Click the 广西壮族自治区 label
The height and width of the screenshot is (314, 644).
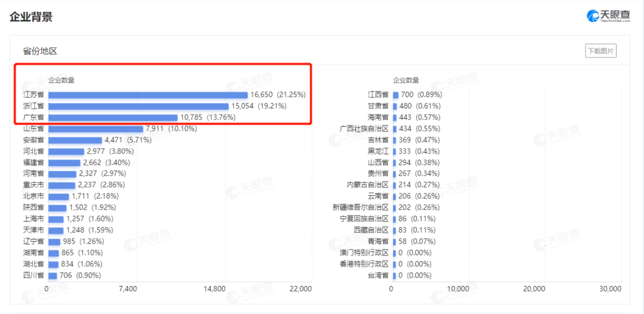(x=364, y=129)
